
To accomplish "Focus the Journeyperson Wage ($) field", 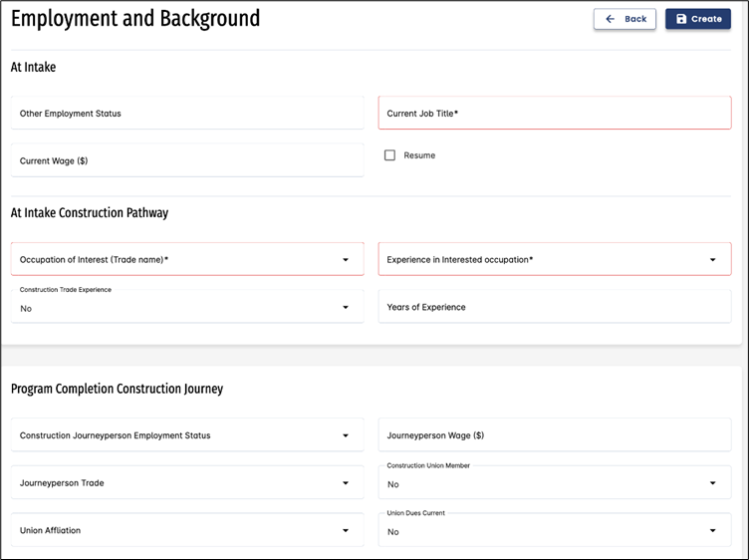I will click(x=555, y=435).
